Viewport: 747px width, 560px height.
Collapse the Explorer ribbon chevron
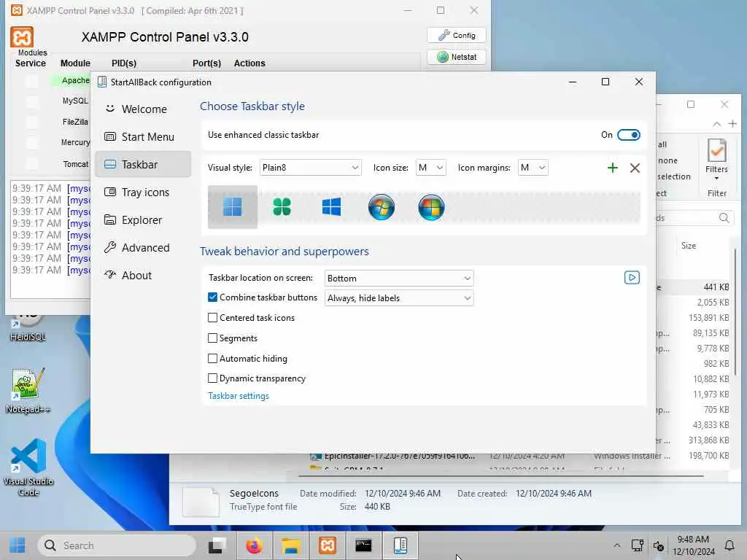click(x=716, y=124)
